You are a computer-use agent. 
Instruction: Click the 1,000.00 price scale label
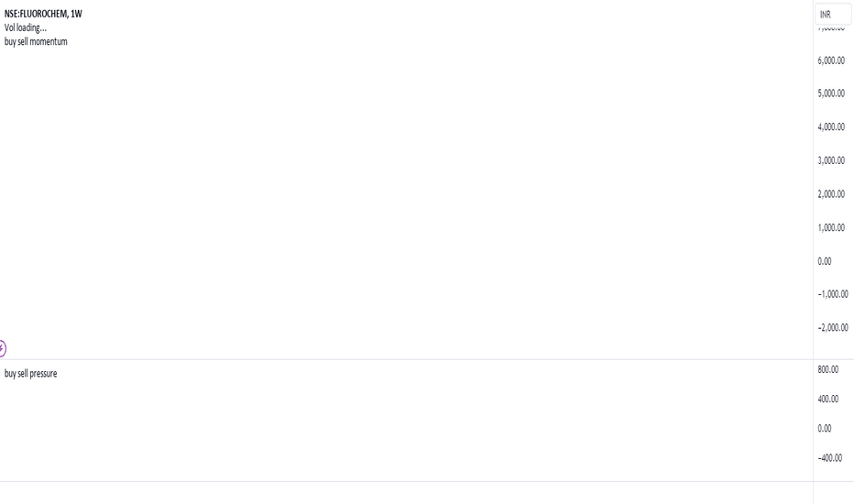coord(831,228)
